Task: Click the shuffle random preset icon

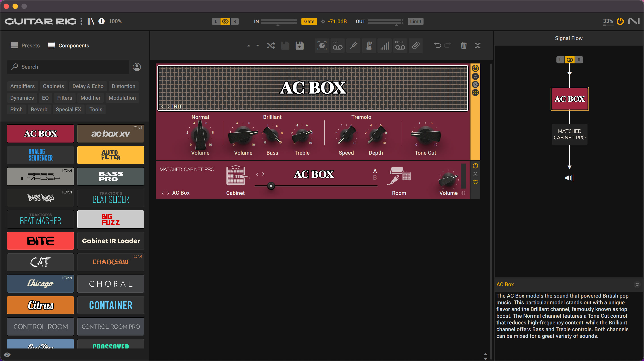Action: [x=271, y=46]
